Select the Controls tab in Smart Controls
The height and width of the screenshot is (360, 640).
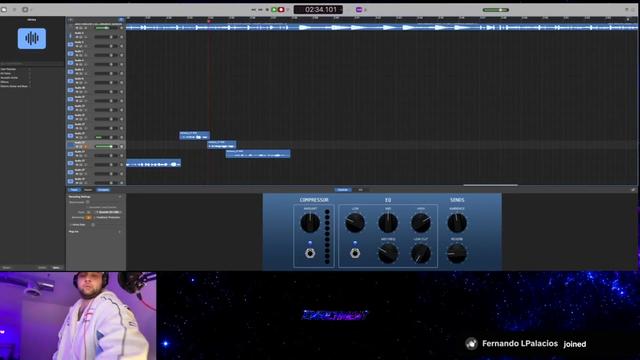[x=343, y=190]
